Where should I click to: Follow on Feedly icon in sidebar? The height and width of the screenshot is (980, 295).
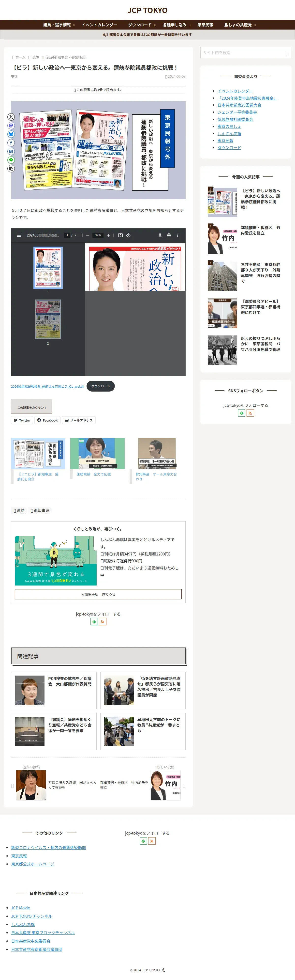click(x=241, y=413)
